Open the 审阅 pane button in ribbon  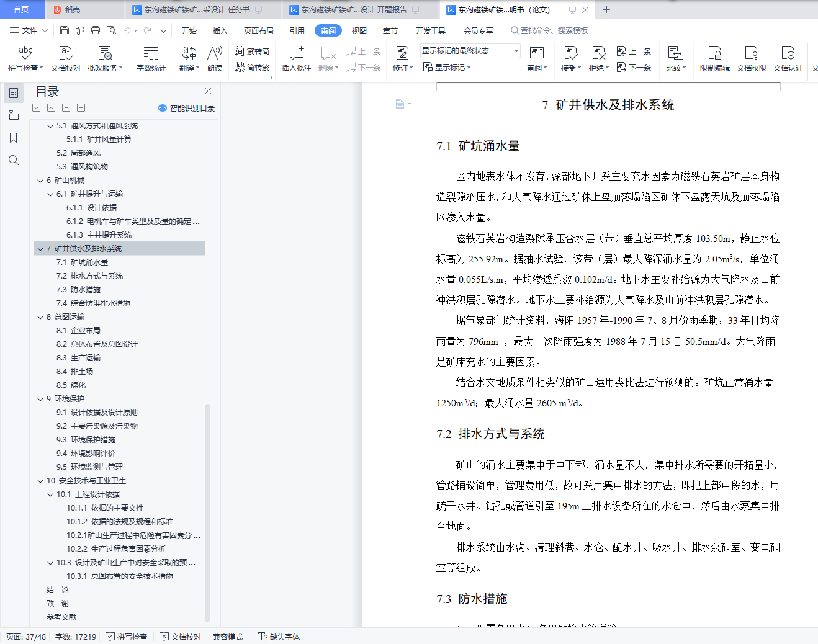pos(537,58)
